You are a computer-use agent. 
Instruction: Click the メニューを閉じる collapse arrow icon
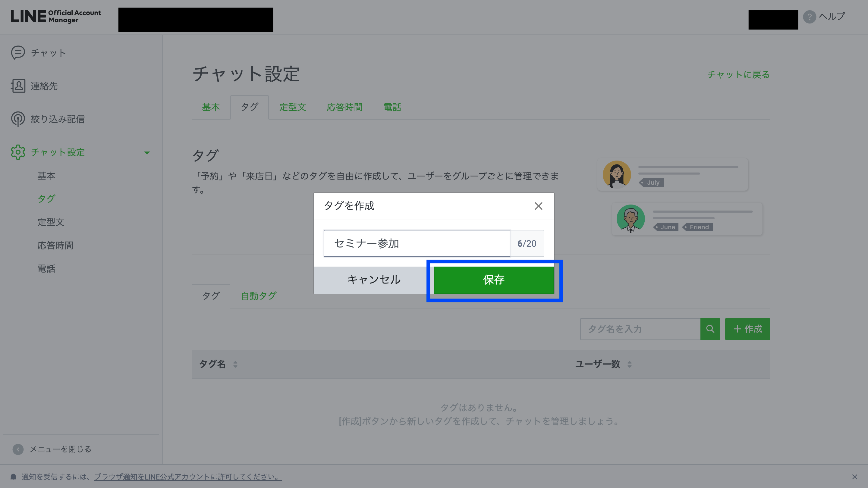click(18, 449)
